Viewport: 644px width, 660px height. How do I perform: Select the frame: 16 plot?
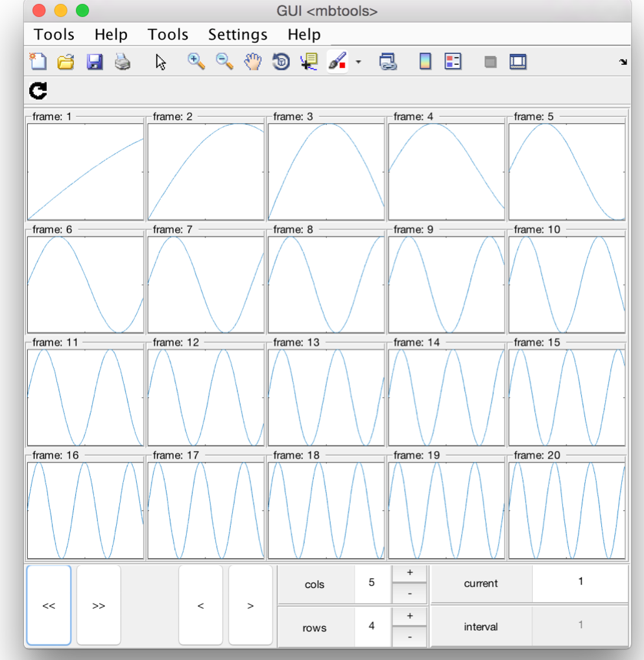(x=86, y=510)
